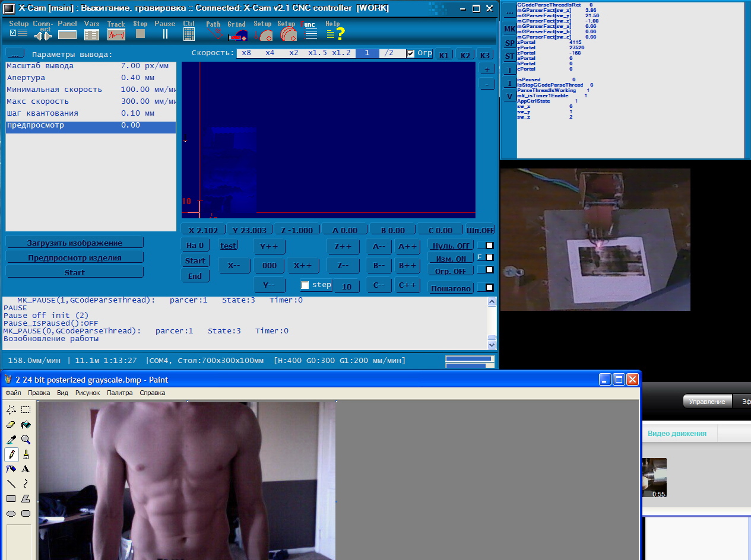Toggle the checkbox beside Пошагово
This screenshot has width=751, height=560.
coord(489,288)
